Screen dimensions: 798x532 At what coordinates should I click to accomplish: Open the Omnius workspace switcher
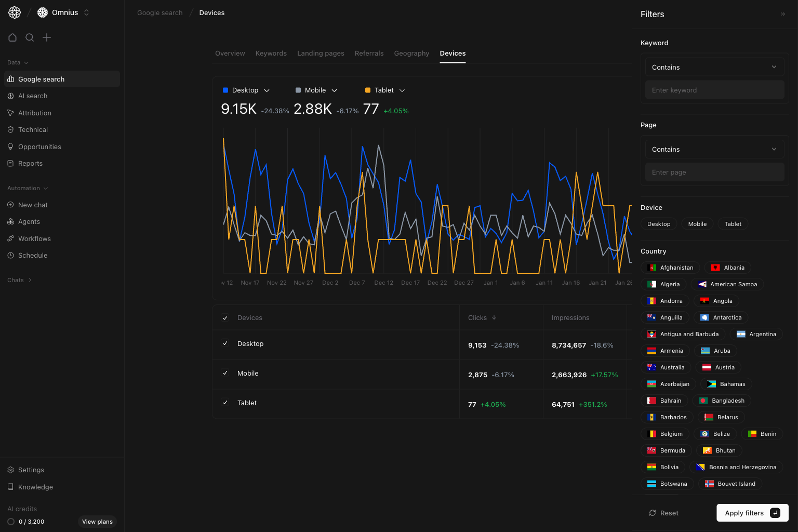[64, 12]
